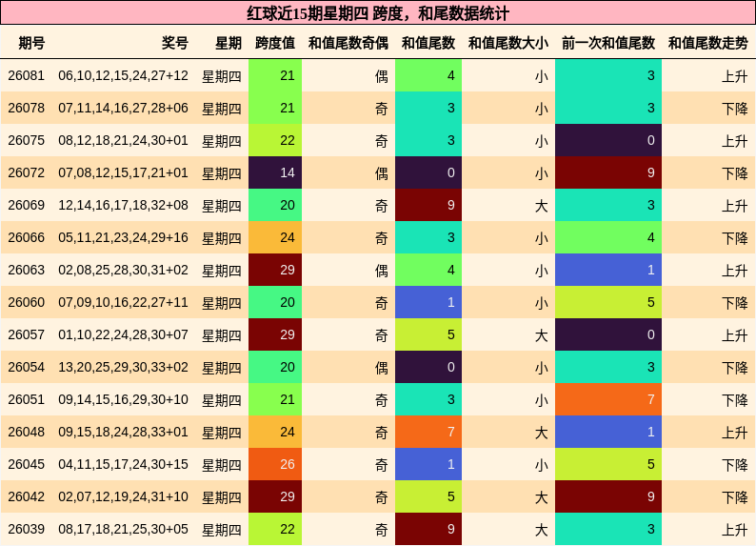Click previous sum tail 4 in row 26066

point(608,237)
